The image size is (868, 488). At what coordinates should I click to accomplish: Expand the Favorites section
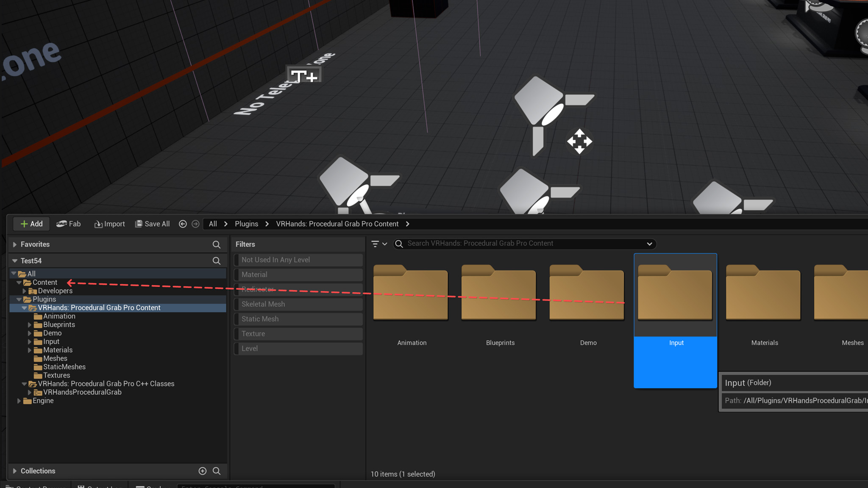(x=15, y=244)
